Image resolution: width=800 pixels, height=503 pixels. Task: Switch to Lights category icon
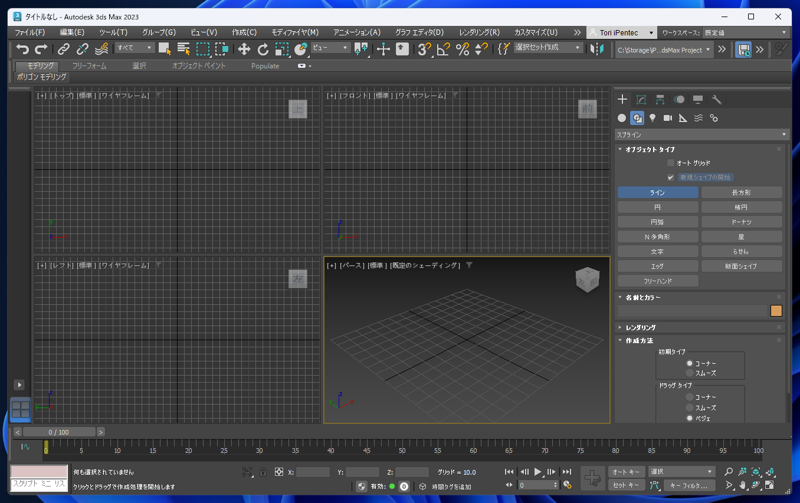(653, 118)
